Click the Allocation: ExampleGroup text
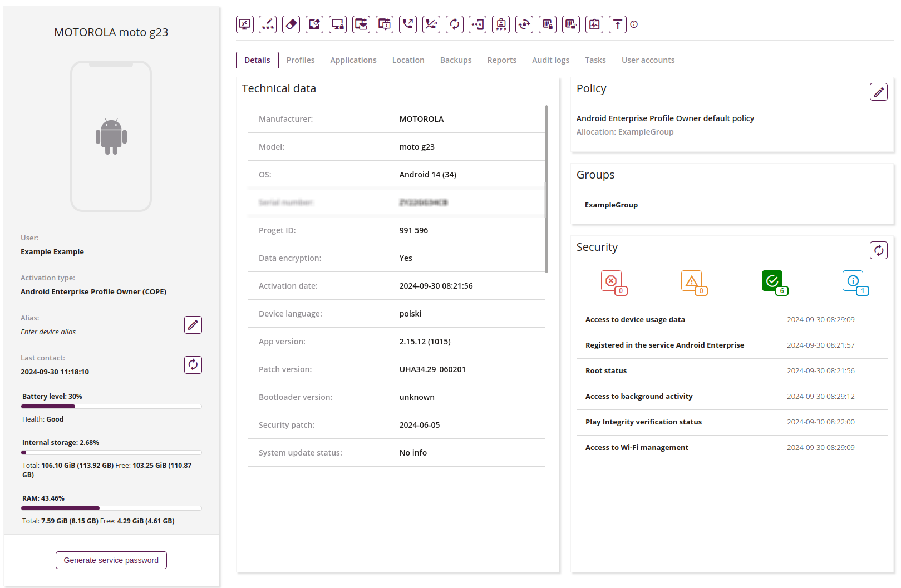 (x=625, y=132)
